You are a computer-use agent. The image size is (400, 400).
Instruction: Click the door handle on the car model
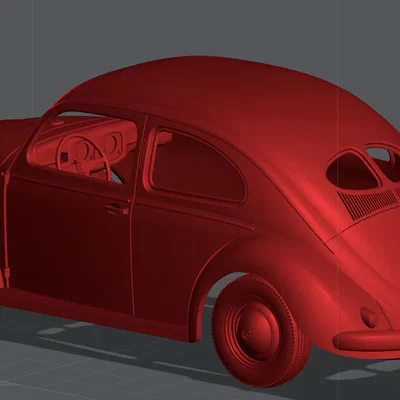(117, 210)
